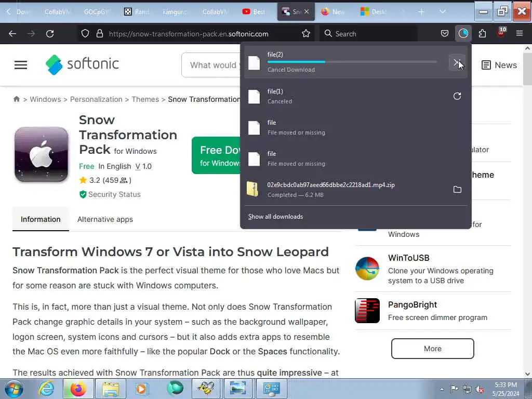The image size is (532, 399).
Task: Click the WinToUSB title link
Action: (x=408, y=258)
